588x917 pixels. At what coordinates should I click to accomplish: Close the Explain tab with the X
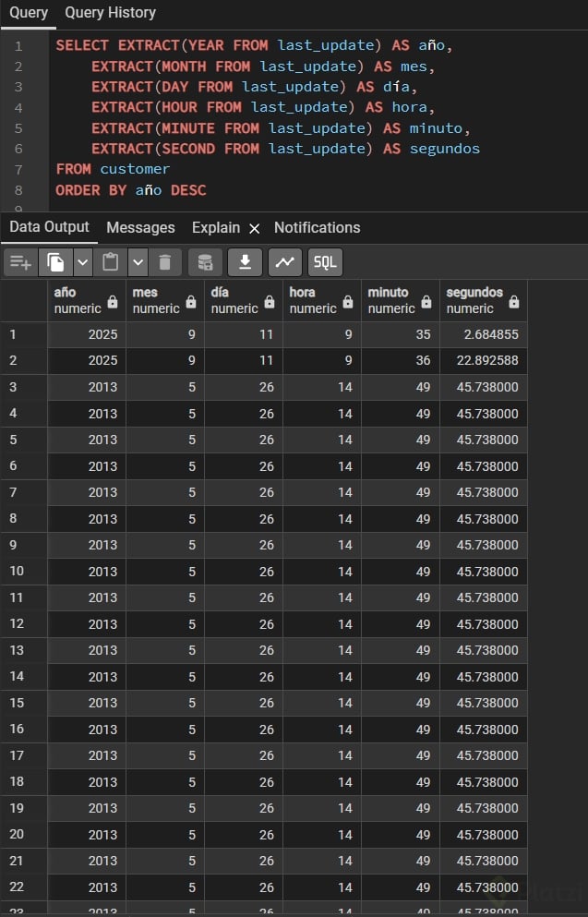point(254,229)
